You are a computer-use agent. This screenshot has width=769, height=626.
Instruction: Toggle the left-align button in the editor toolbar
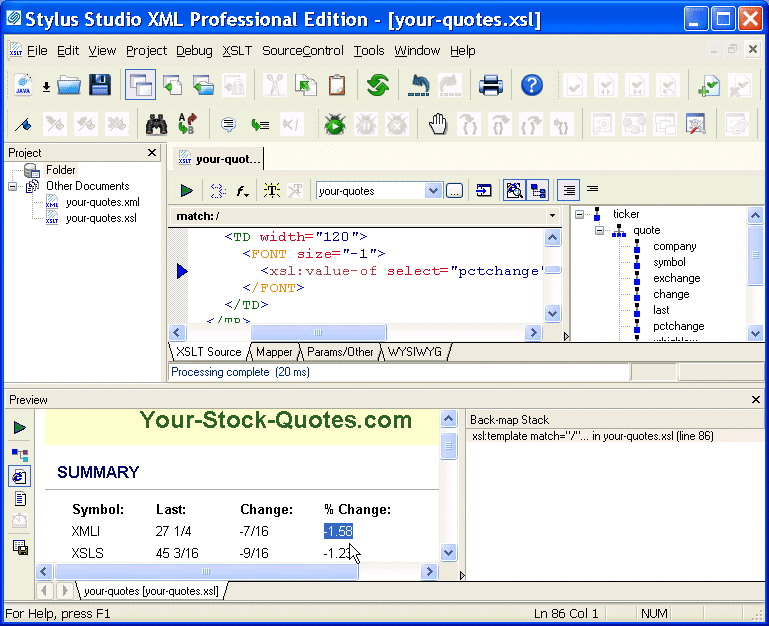click(568, 190)
